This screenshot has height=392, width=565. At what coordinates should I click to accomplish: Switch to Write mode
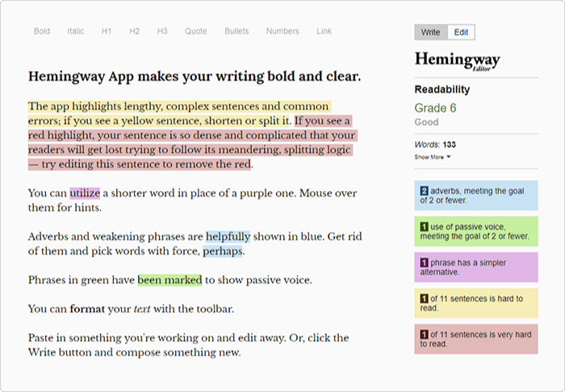click(x=431, y=32)
